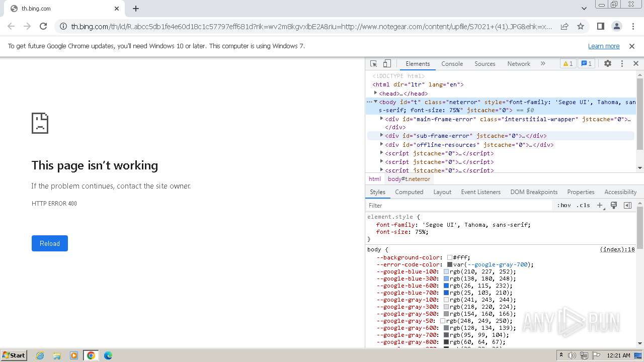Show more DevTools tabs chevron

pyautogui.click(x=543, y=64)
